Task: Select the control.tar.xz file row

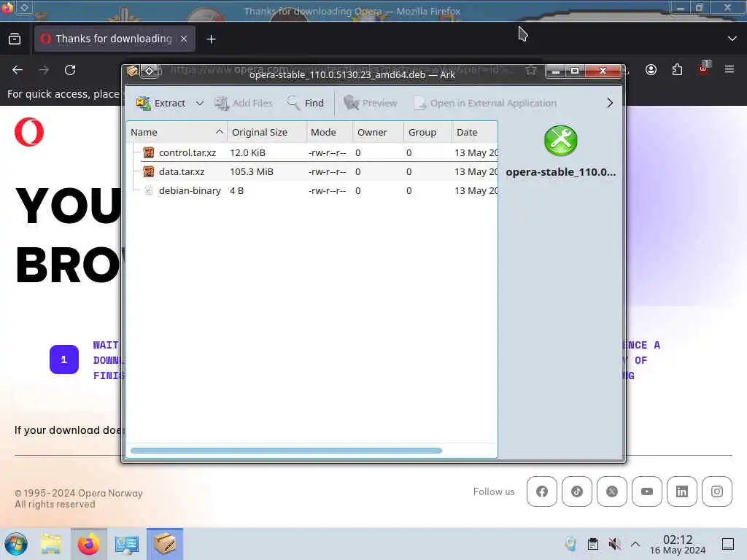Action: click(312, 153)
